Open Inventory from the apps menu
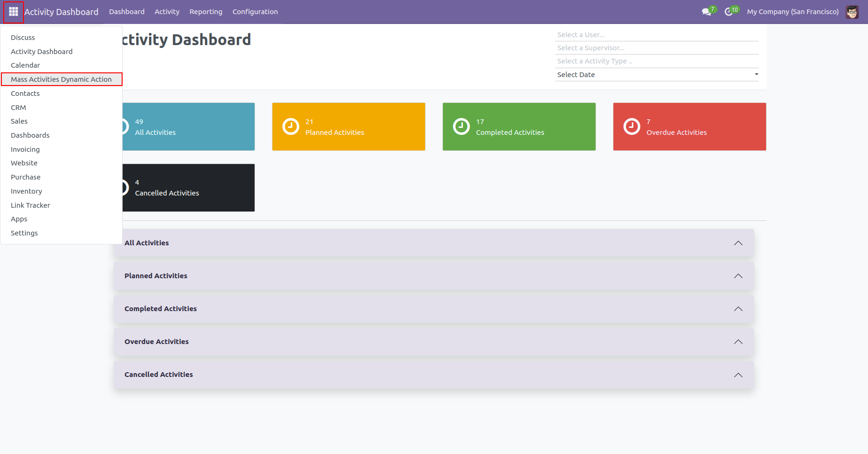 point(61,191)
